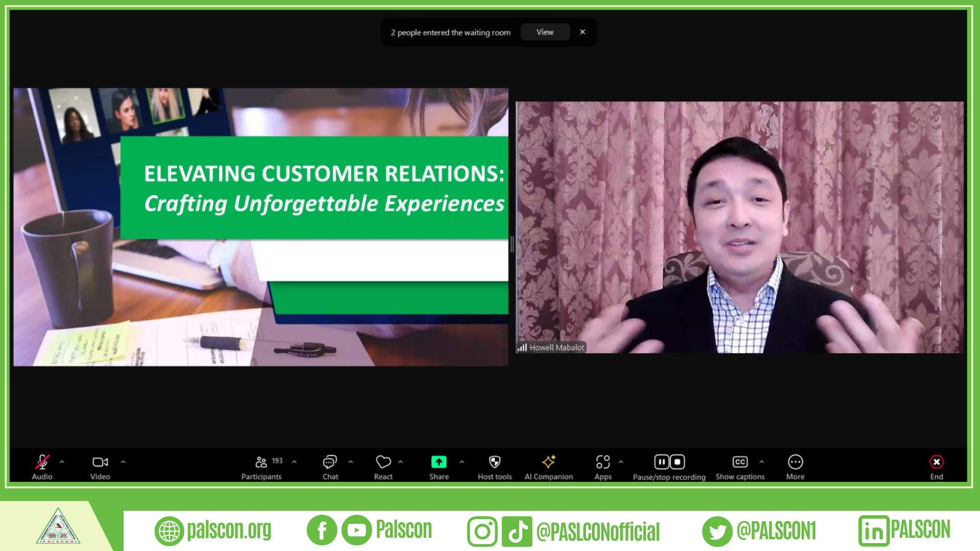This screenshot has height=551, width=980.
Task: Click the 193 participants count
Action: [277, 460]
